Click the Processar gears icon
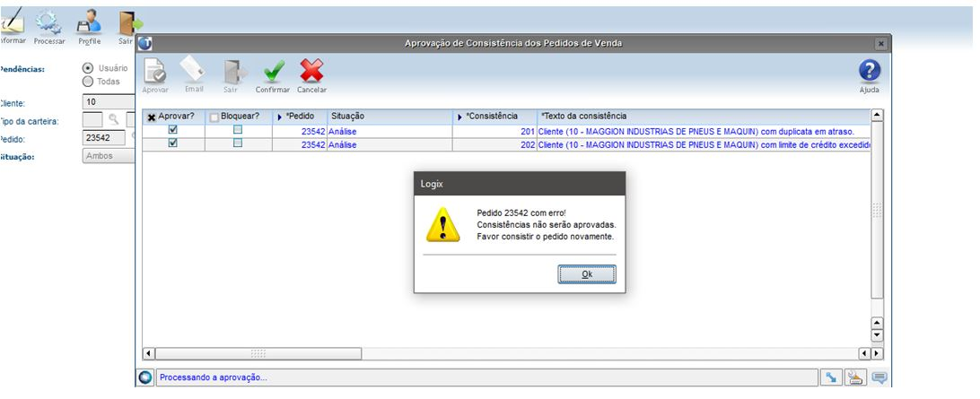Image resolution: width=980 pixels, height=399 pixels. point(48,22)
